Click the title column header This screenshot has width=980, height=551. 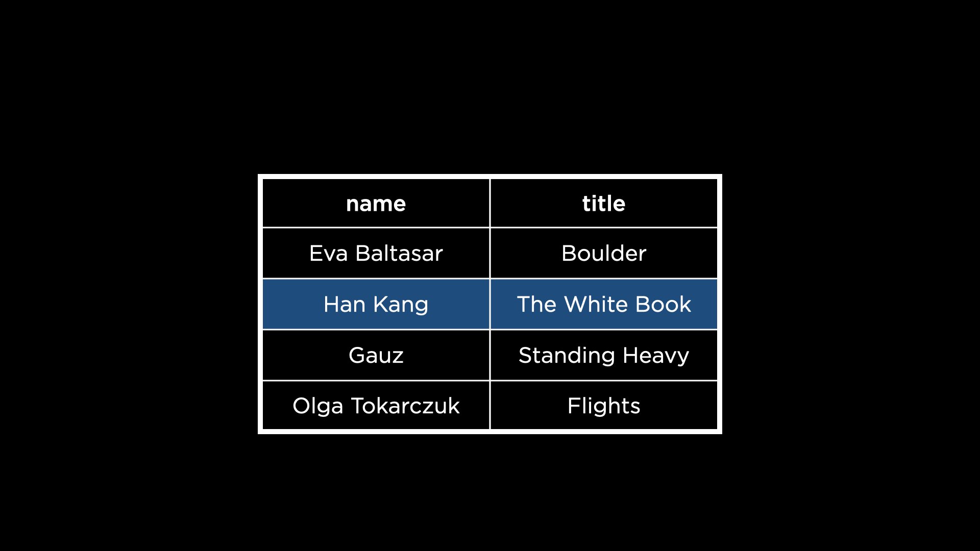tap(603, 203)
